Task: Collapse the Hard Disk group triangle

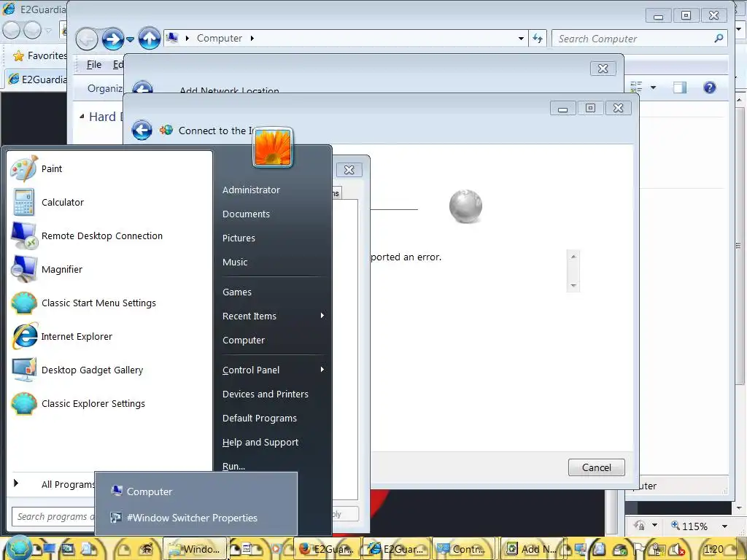Action: coord(82,116)
